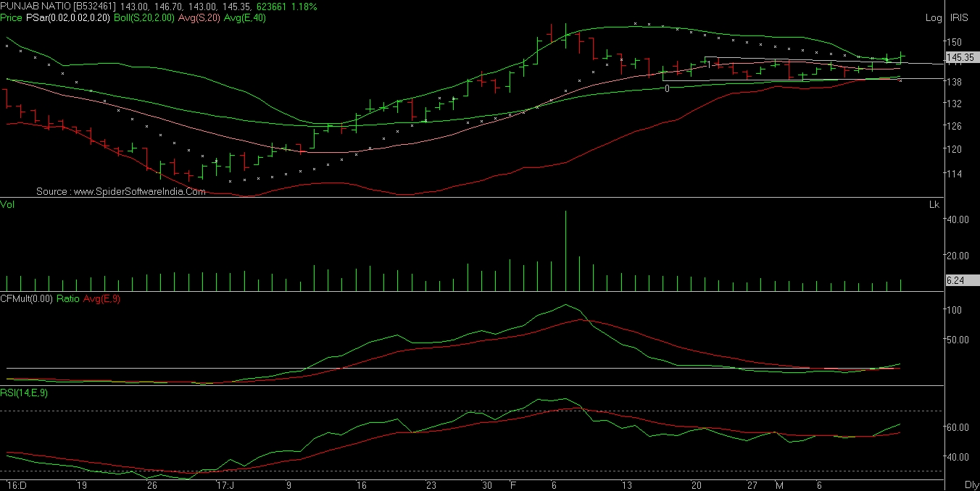Click the 6.24 volume value tag
The image size is (980, 491).
pos(958,280)
